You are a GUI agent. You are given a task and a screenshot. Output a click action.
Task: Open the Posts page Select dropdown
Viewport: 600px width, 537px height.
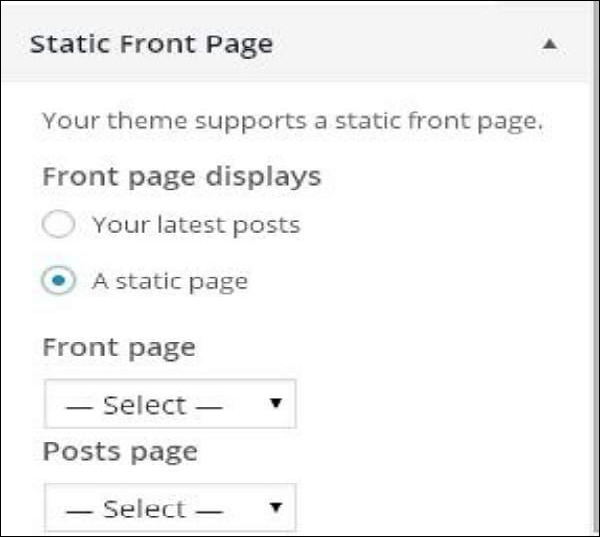click(170, 508)
